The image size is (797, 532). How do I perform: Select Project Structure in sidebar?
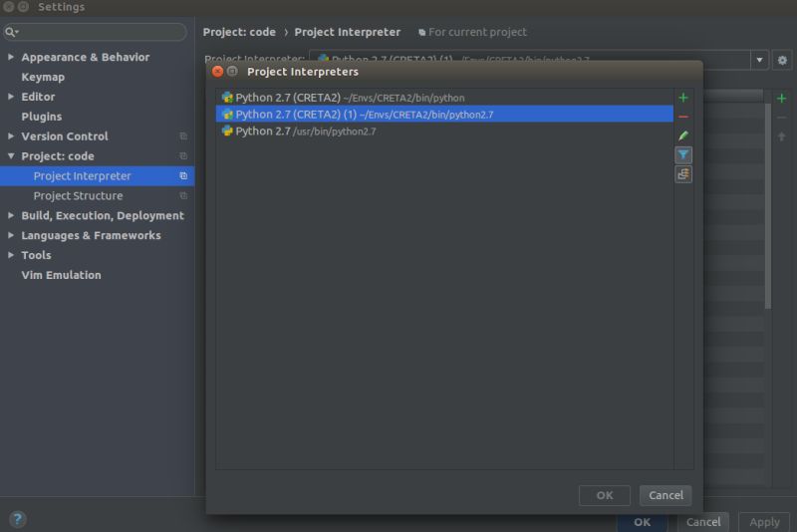tap(97, 195)
